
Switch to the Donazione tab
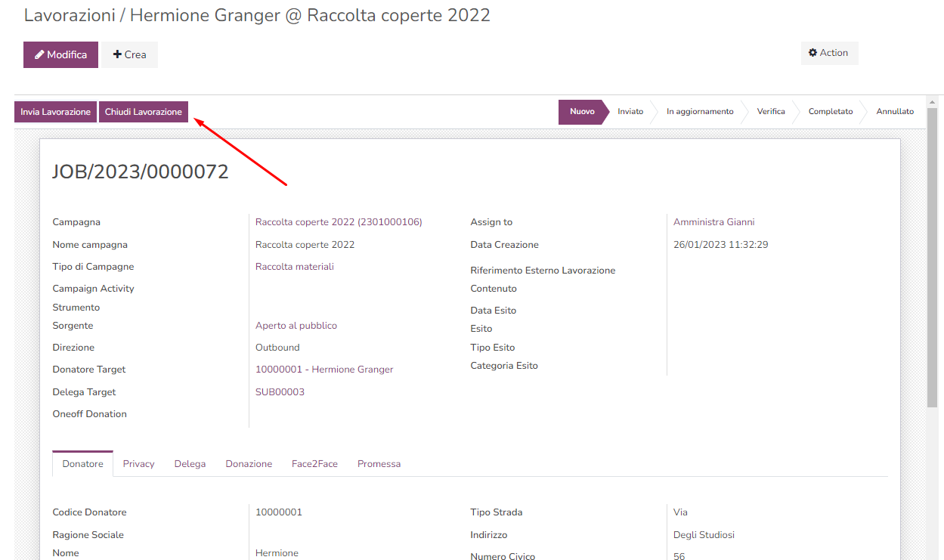[x=249, y=464]
